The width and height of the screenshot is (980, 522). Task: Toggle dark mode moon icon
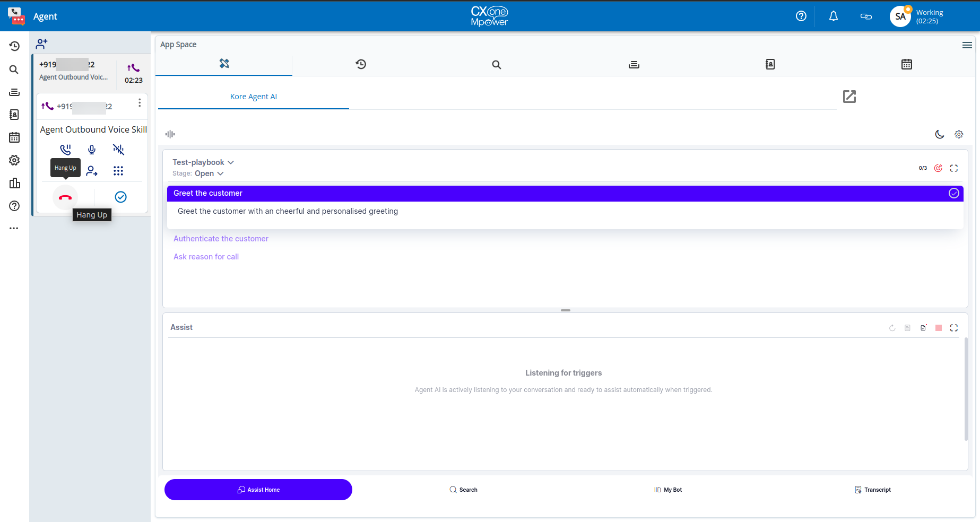939,134
